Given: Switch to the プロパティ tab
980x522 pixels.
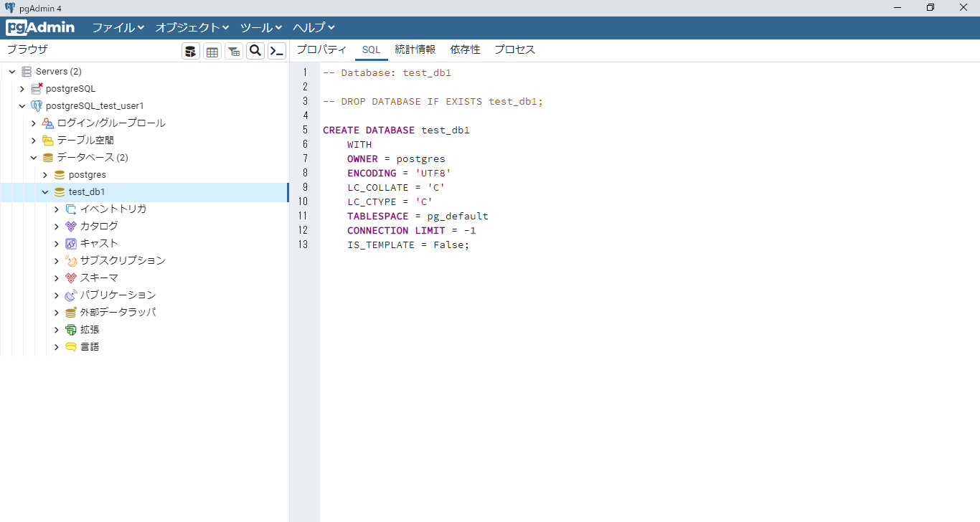Looking at the screenshot, I should pyautogui.click(x=321, y=49).
